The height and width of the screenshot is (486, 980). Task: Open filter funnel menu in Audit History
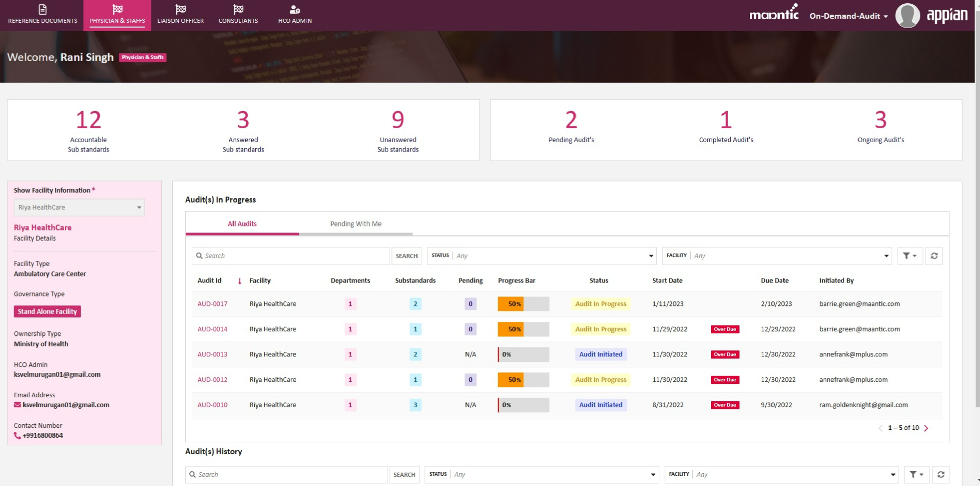916,474
